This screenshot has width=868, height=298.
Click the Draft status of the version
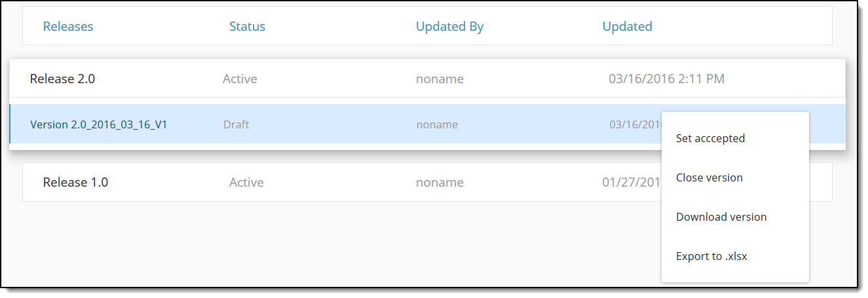click(x=236, y=124)
